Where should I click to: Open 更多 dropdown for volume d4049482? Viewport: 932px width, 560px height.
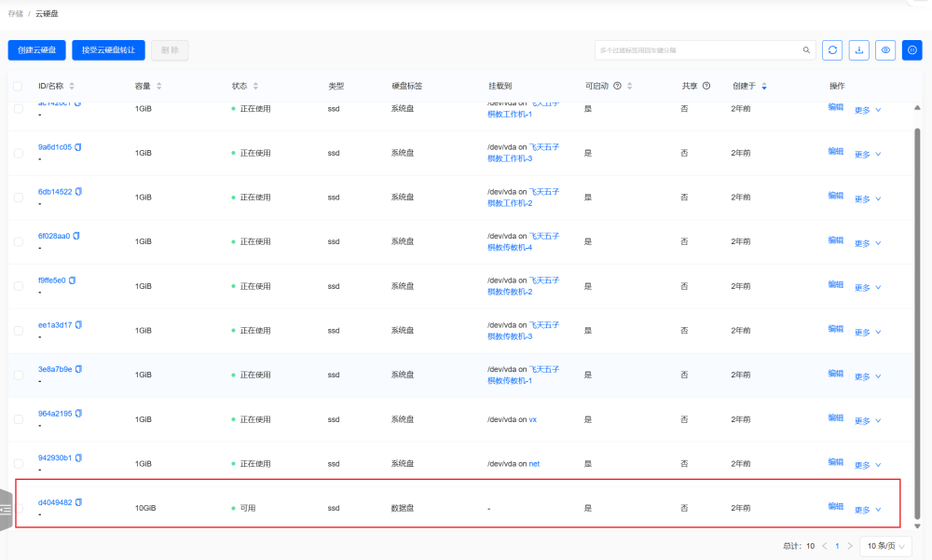868,510
